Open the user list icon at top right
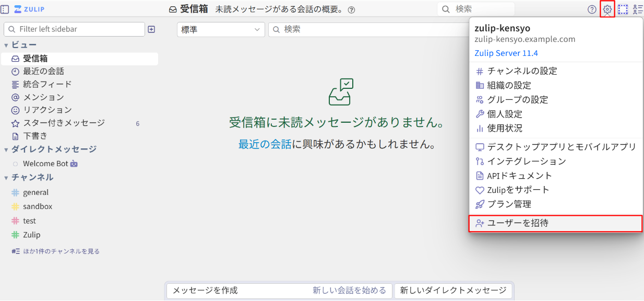 pos(638,9)
